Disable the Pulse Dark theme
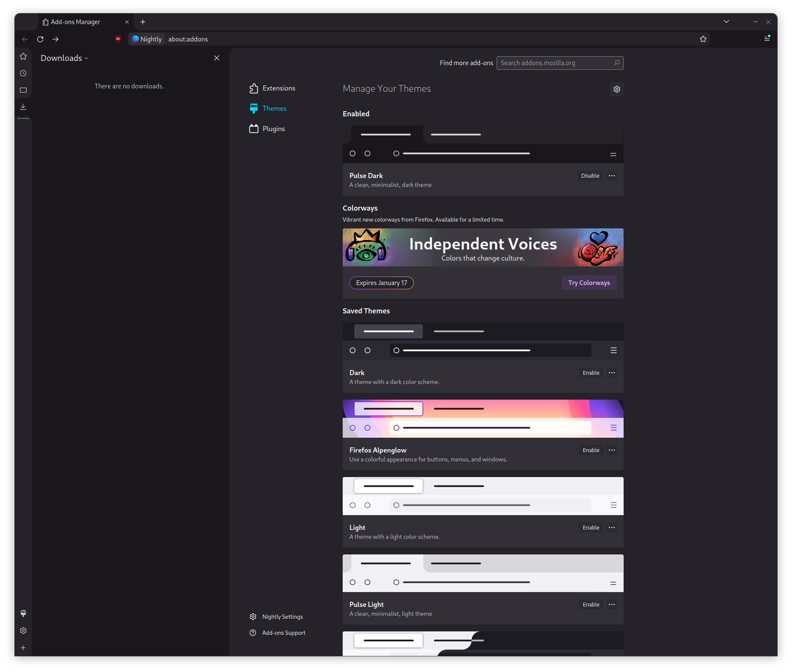 pos(590,176)
